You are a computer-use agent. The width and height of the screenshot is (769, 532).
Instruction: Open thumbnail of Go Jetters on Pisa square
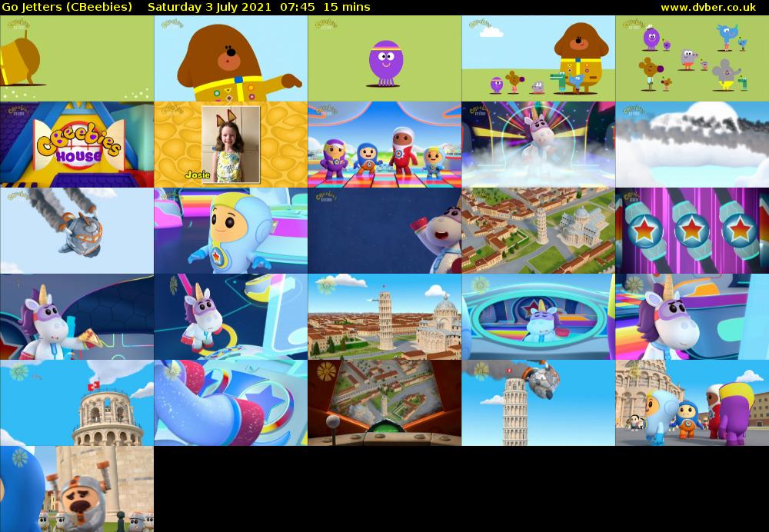692,403
